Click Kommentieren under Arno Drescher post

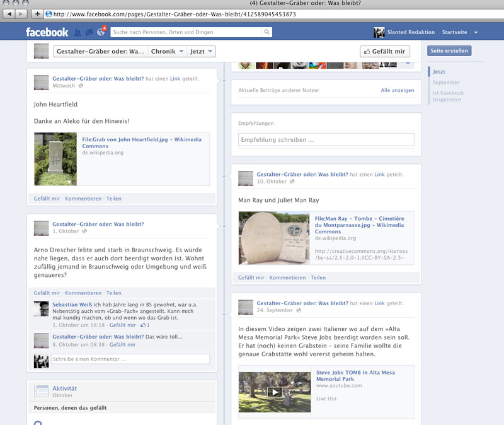(83, 293)
